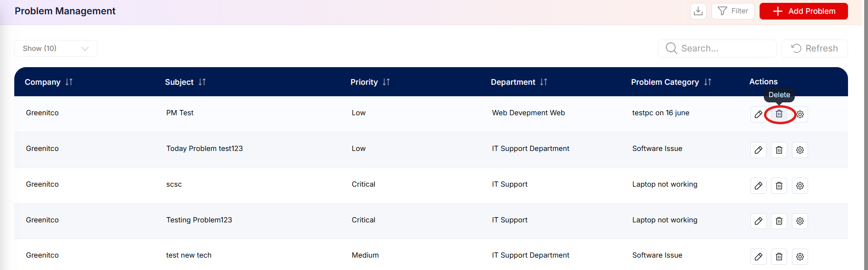Delete the scsc problem entry

779,186
